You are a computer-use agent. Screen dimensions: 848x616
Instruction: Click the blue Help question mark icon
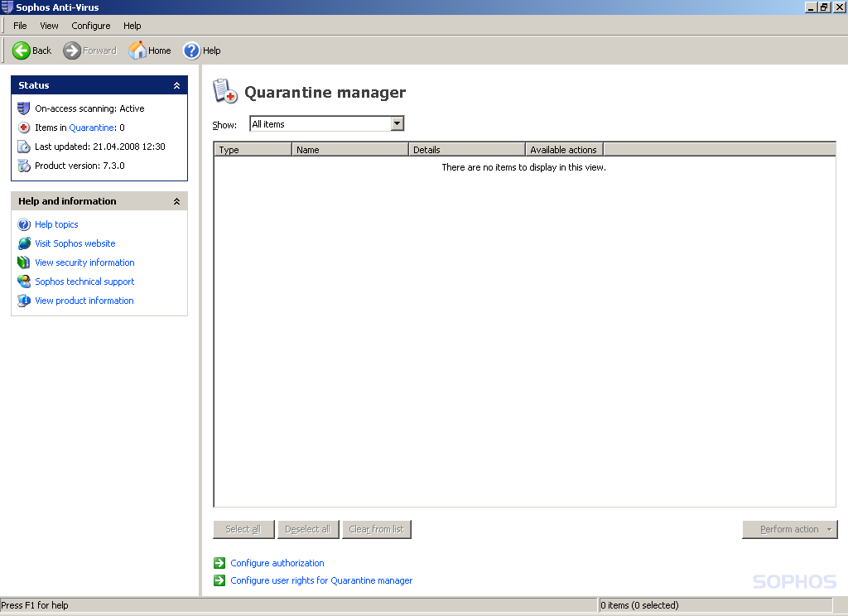point(191,51)
